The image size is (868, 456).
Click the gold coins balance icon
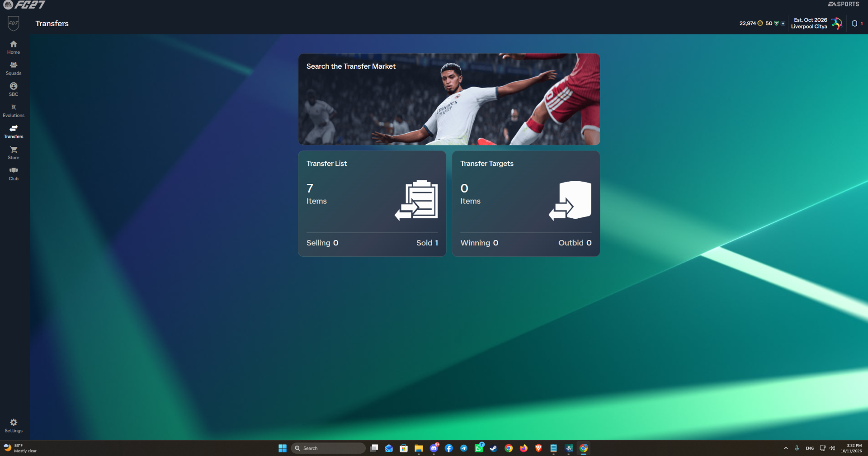pos(760,23)
